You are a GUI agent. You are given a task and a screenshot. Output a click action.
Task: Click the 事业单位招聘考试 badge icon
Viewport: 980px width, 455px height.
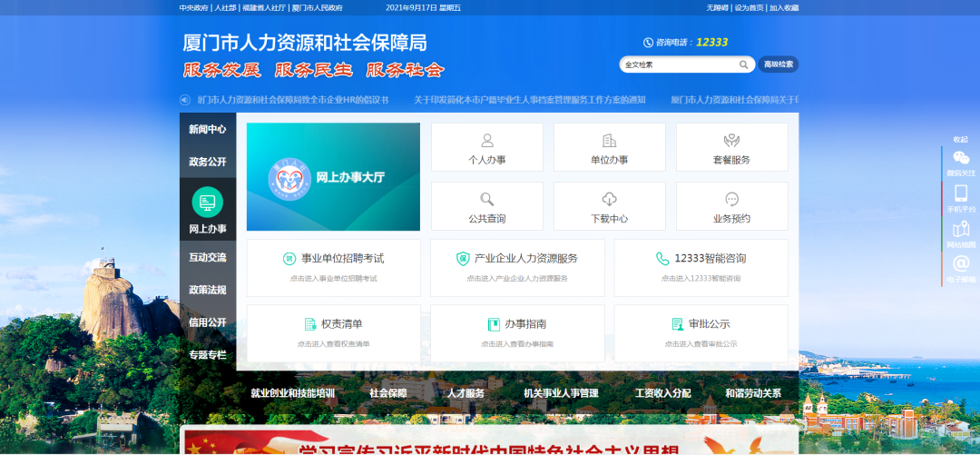(289, 259)
